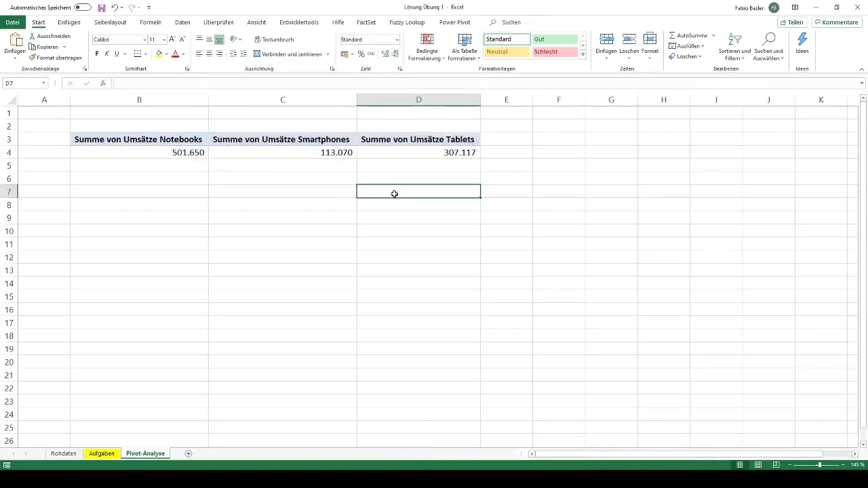Underline text with the U button
The height and width of the screenshot is (488, 868).
tap(117, 54)
